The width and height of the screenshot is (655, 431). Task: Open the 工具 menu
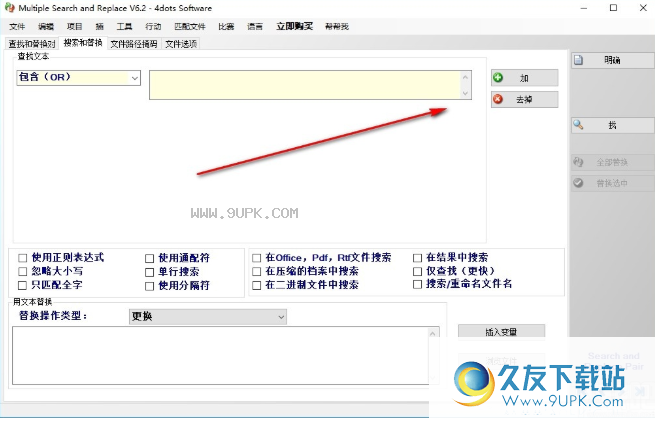(124, 27)
